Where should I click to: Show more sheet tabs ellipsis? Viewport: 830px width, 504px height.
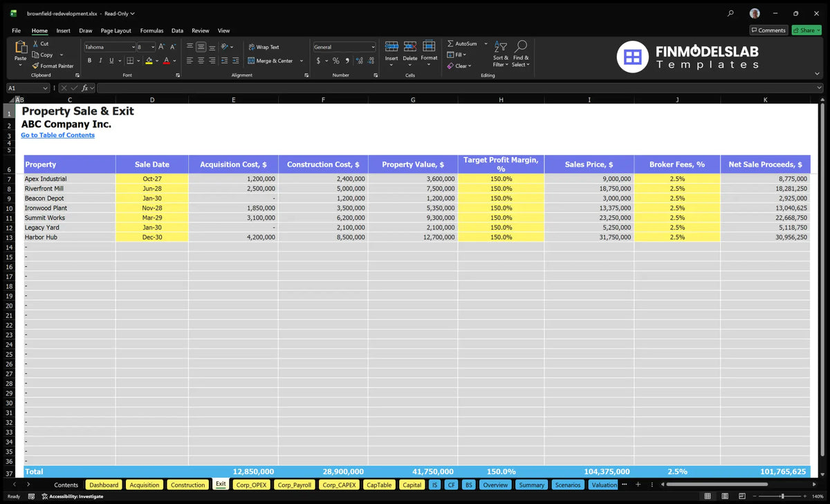tap(625, 485)
